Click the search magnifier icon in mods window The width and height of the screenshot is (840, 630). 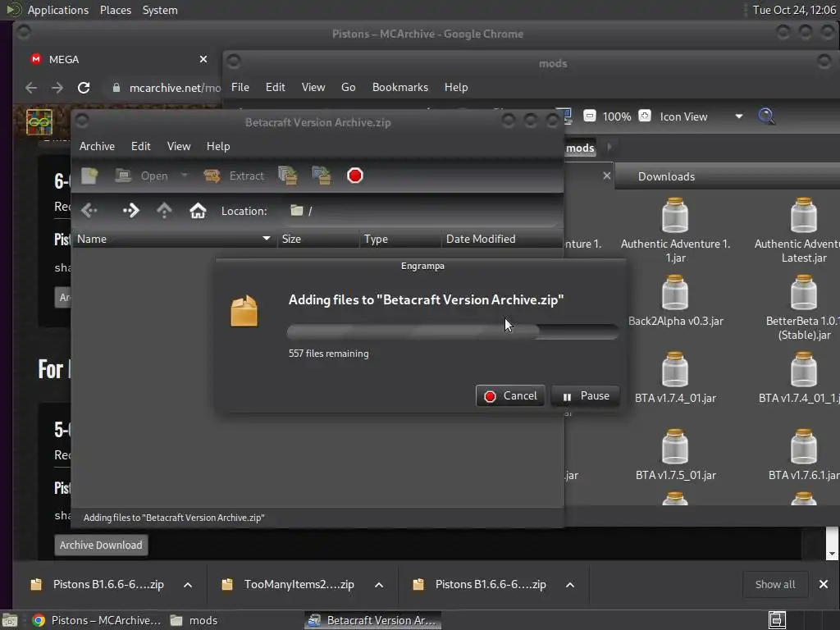click(x=766, y=116)
